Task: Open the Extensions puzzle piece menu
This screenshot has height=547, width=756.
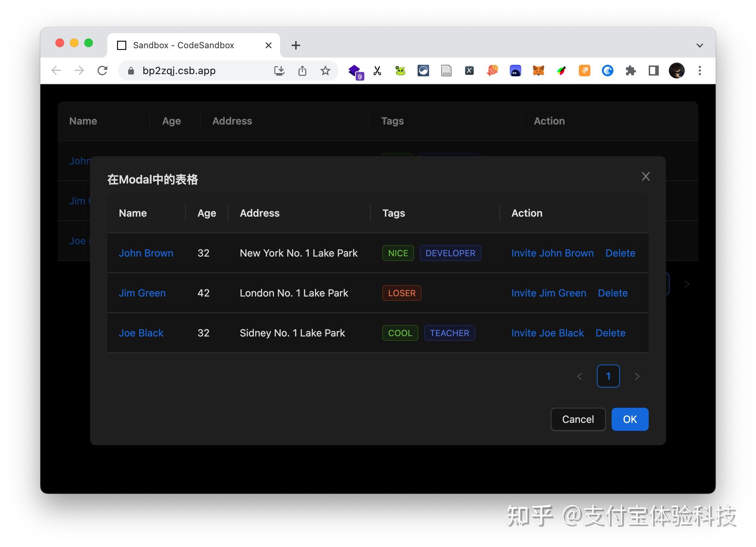Action: (x=630, y=71)
